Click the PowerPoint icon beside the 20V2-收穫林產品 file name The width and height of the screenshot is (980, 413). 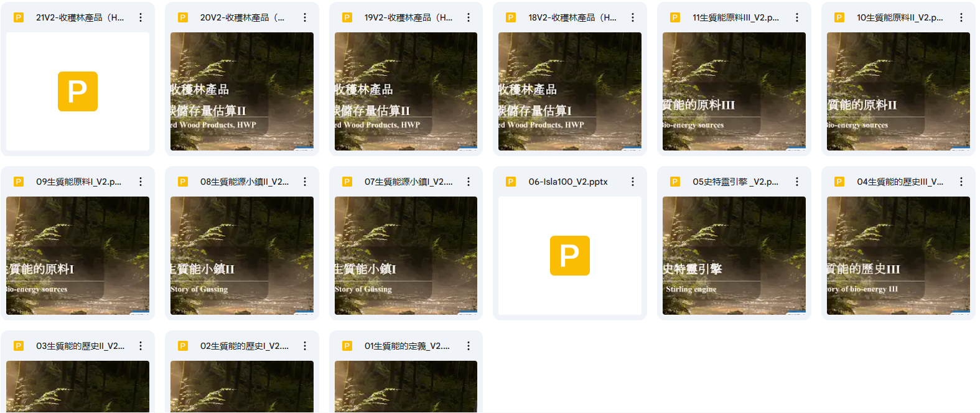183,17
